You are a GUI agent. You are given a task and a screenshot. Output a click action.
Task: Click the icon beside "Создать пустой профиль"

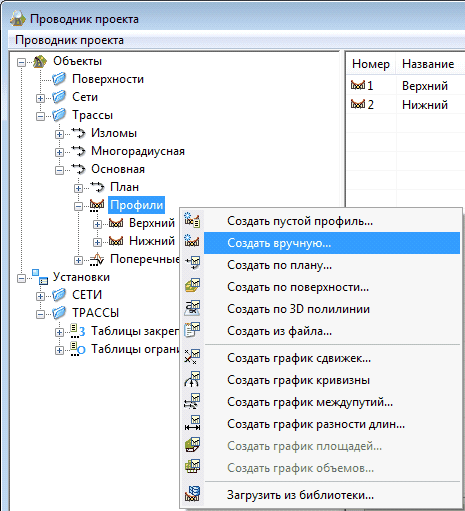click(x=192, y=220)
